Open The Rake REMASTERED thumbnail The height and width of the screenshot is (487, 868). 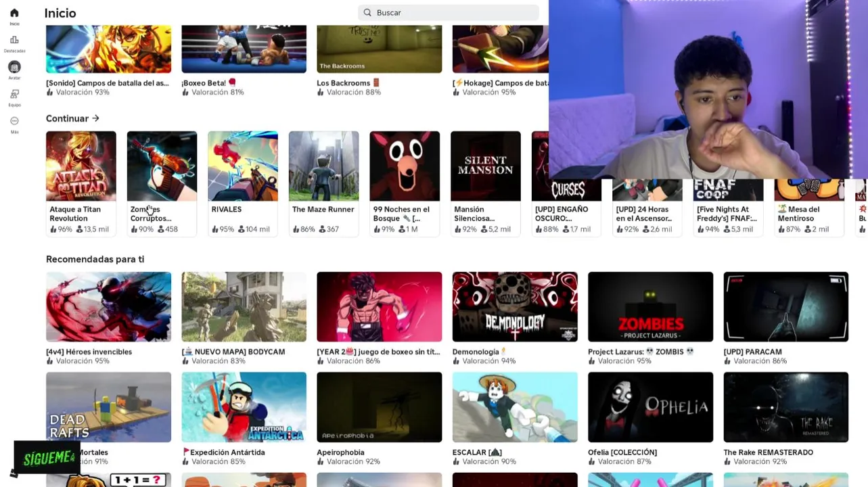(786, 407)
